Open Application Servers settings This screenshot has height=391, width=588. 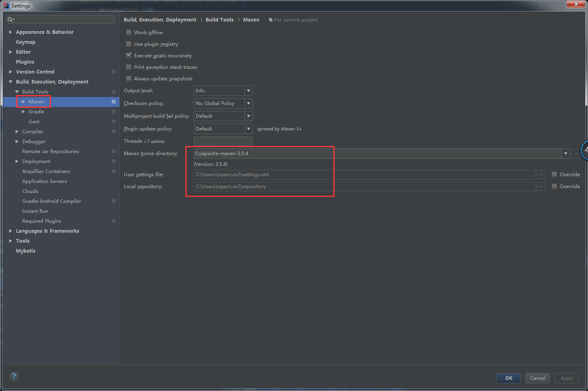click(x=45, y=181)
